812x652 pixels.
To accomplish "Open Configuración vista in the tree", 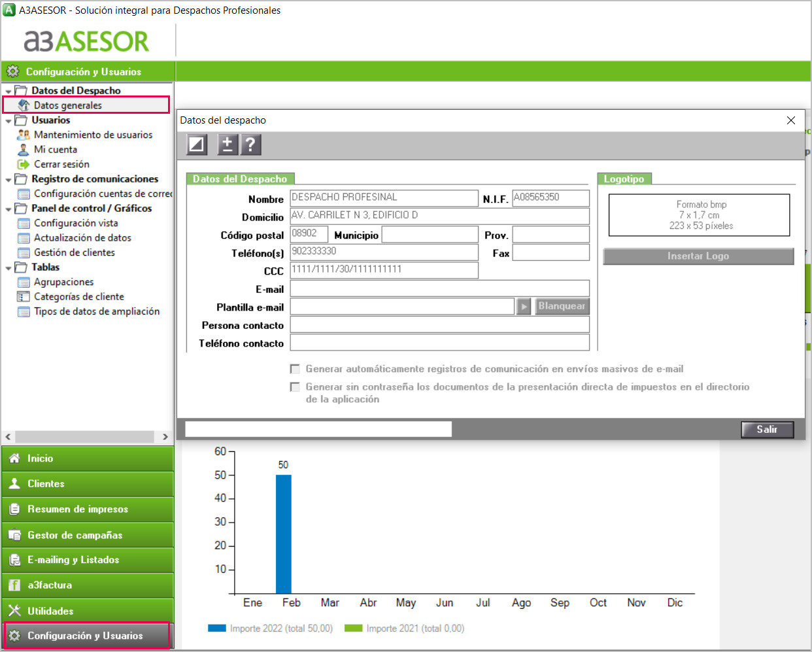I will (x=76, y=223).
